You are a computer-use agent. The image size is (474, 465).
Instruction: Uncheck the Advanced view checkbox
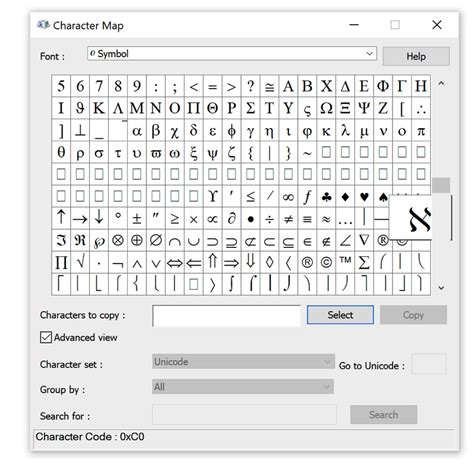pyautogui.click(x=46, y=337)
